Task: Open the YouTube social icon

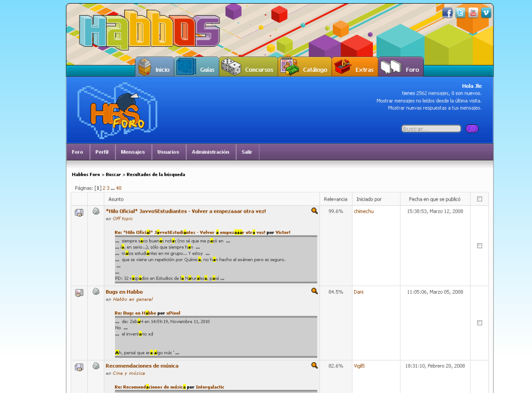Action: 473,13
